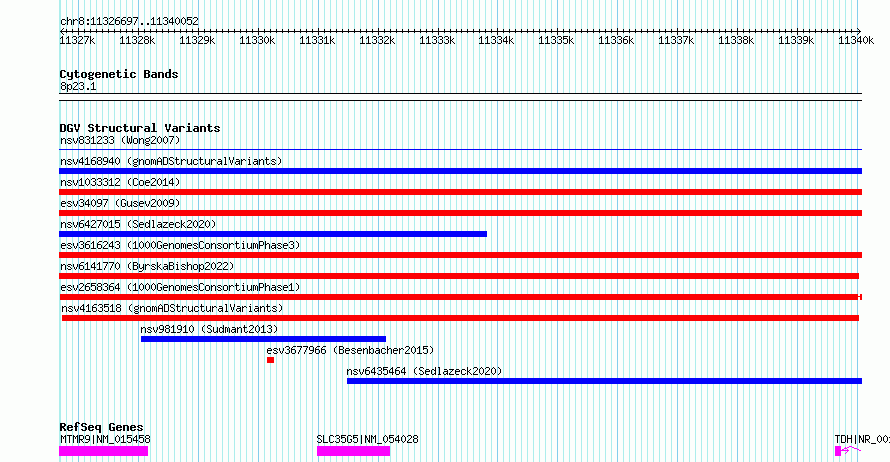Open esv34097 (Gusev2009) label

pyautogui.click(x=120, y=203)
